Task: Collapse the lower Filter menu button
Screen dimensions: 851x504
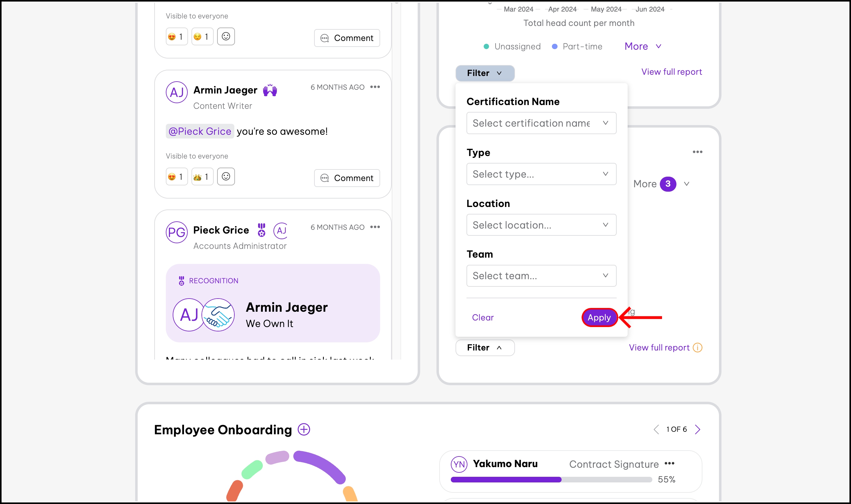Action: pos(485,347)
